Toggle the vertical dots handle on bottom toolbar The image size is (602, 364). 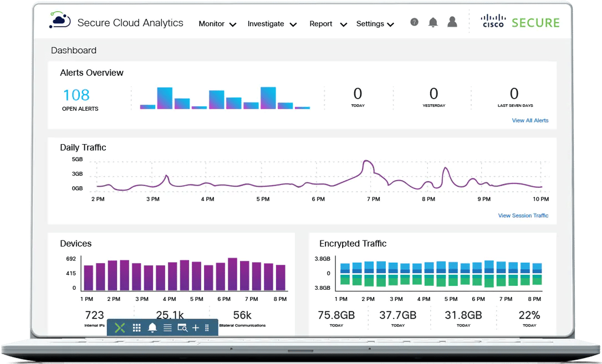coord(208,327)
